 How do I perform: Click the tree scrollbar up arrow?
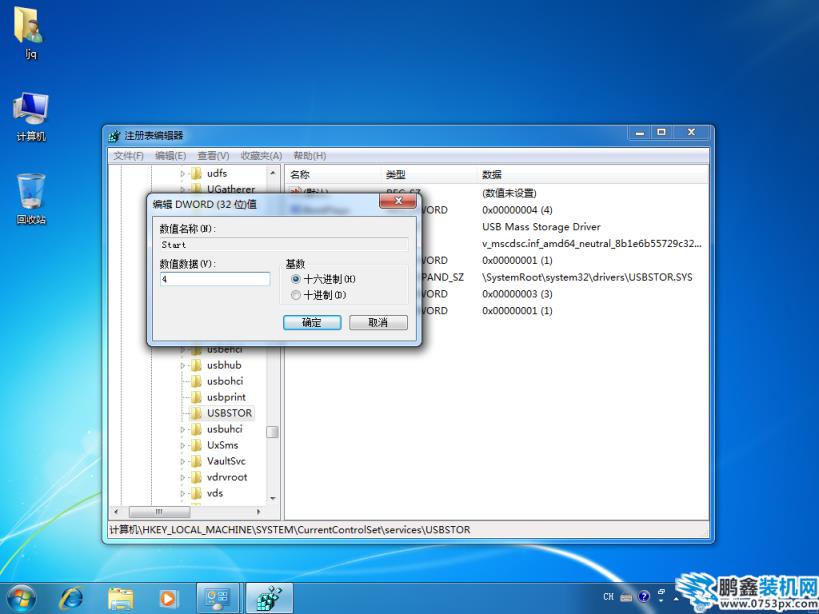[x=272, y=173]
